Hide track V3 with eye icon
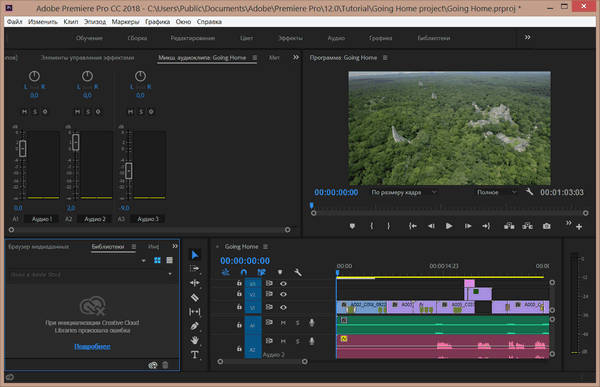Image resolution: width=600 pixels, height=387 pixels. 283,284
